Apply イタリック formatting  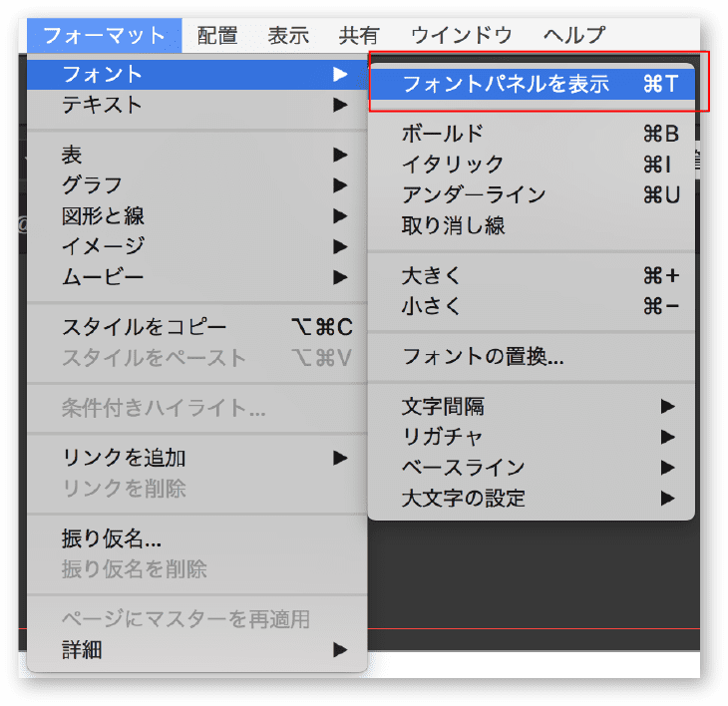point(532,165)
